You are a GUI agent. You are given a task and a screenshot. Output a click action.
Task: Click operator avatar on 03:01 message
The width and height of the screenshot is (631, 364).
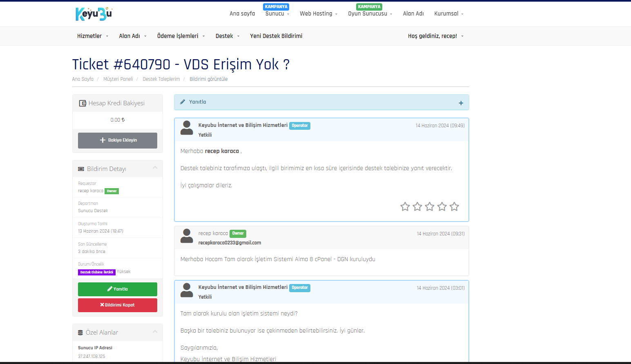[x=187, y=290]
